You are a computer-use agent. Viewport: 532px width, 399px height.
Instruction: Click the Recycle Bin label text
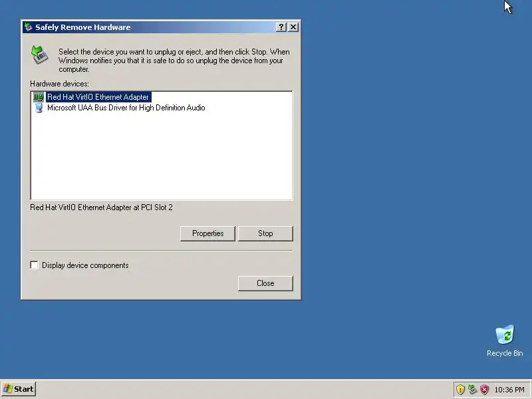coord(505,353)
